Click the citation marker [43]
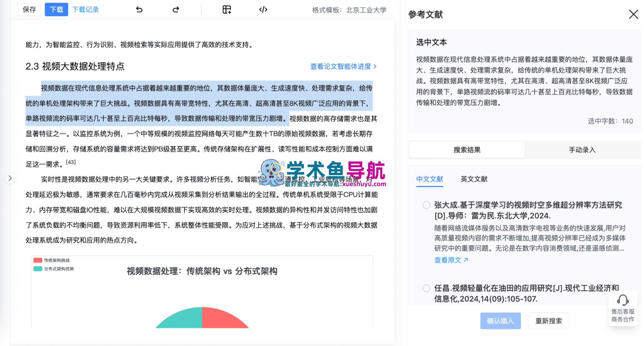The width and height of the screenshot is (644, 346). click(x=71, y=162)
